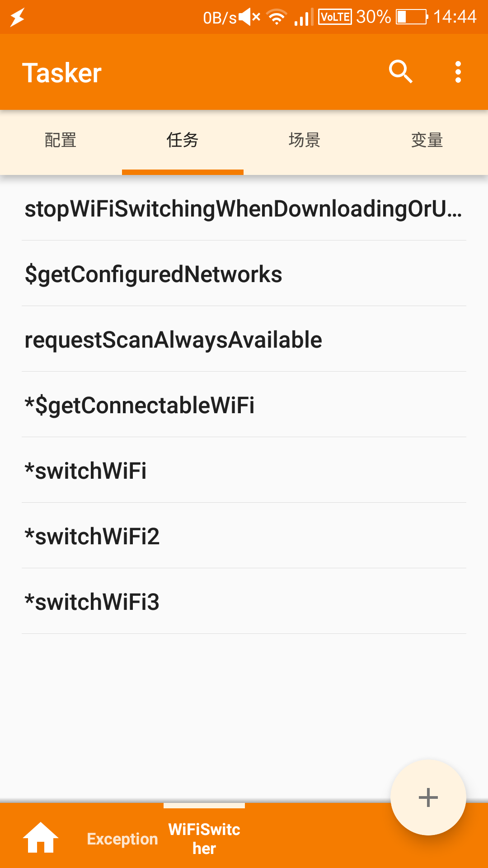Tap the Tasker lightning bolt status icon
This screenshot has width=488, height=868.
tap(17, 17)
